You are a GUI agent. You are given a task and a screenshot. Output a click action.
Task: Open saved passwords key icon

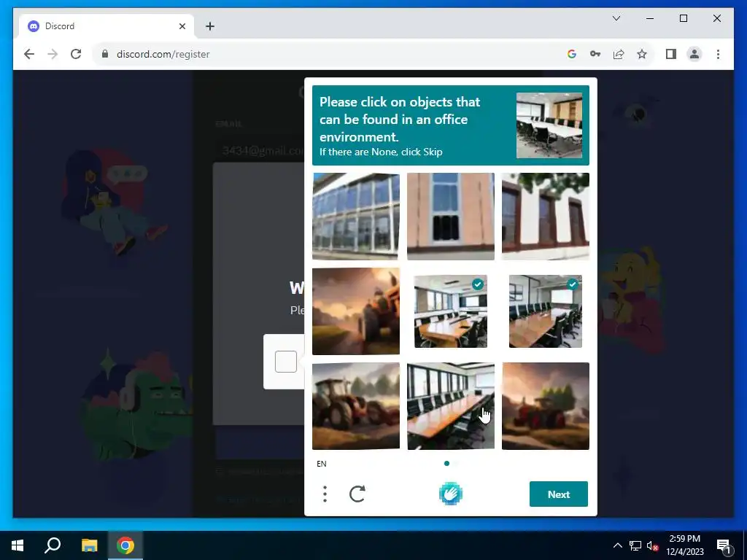[595, 54]
